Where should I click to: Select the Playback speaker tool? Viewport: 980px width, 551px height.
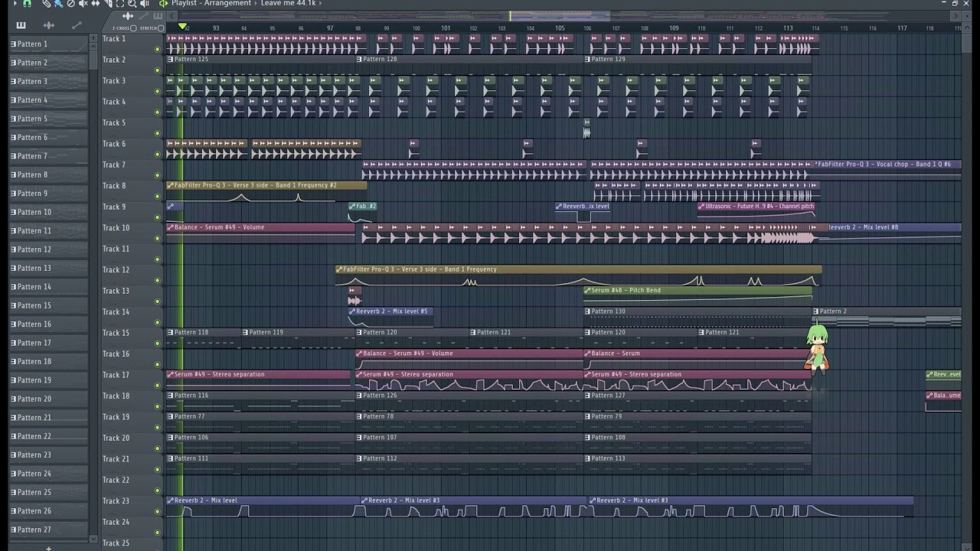coord(145,3)
